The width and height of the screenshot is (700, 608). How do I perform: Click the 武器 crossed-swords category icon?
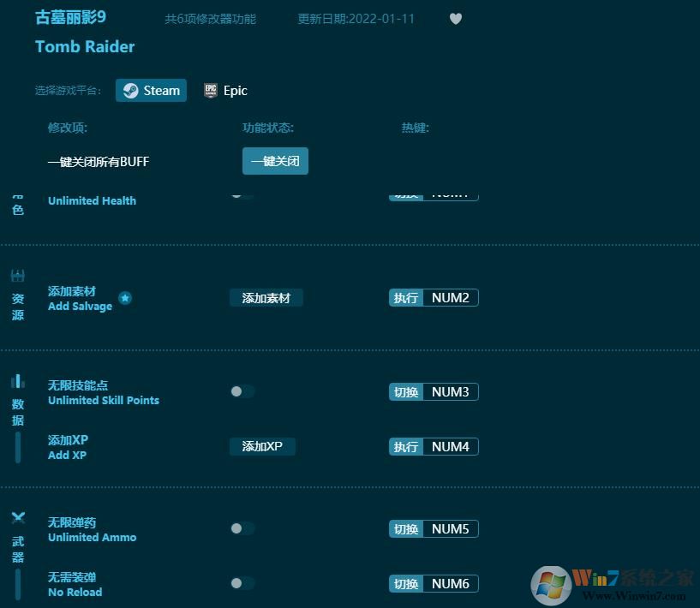point(18,518)
